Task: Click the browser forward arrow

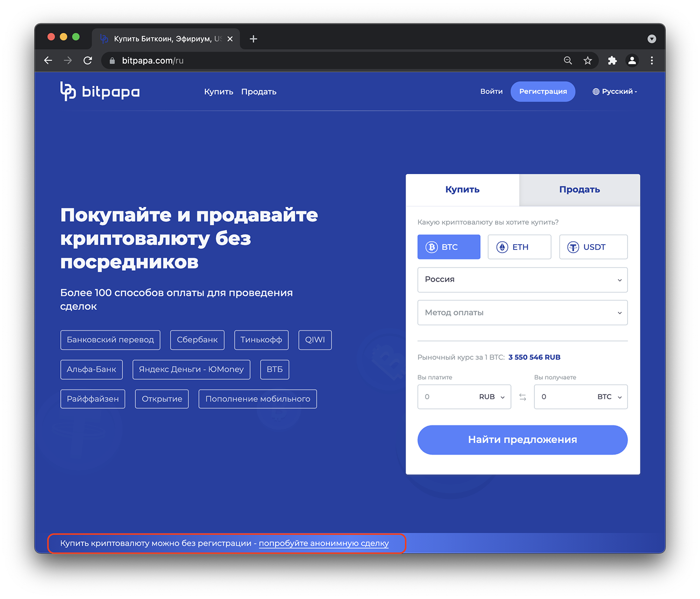Action: coord(68,60)
